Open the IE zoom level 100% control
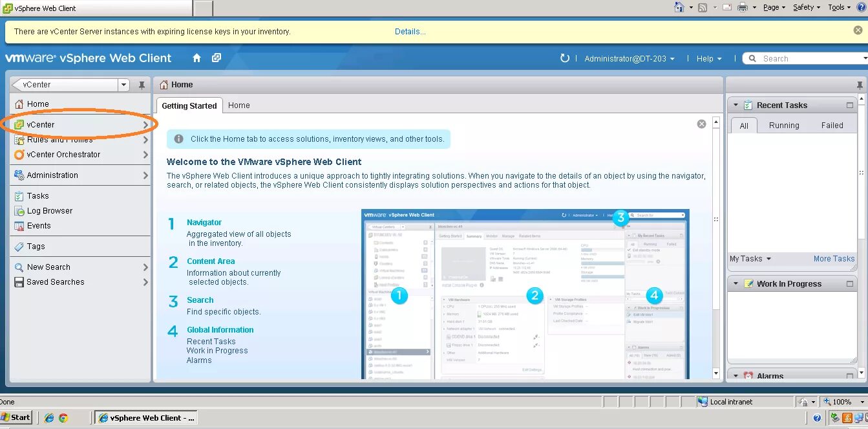Screen dimensions: 868x429 pyautogui.click(x=842, y=402)
